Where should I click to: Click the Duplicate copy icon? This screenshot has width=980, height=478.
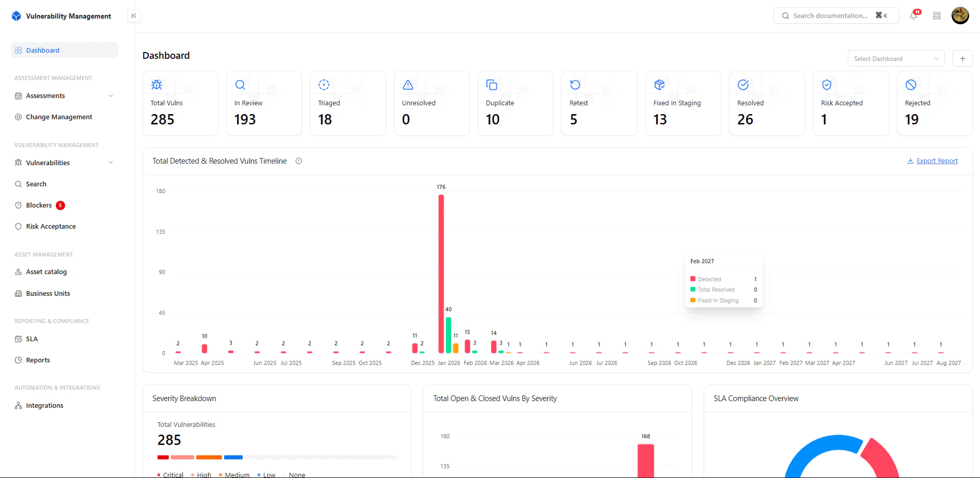(492, 85)
